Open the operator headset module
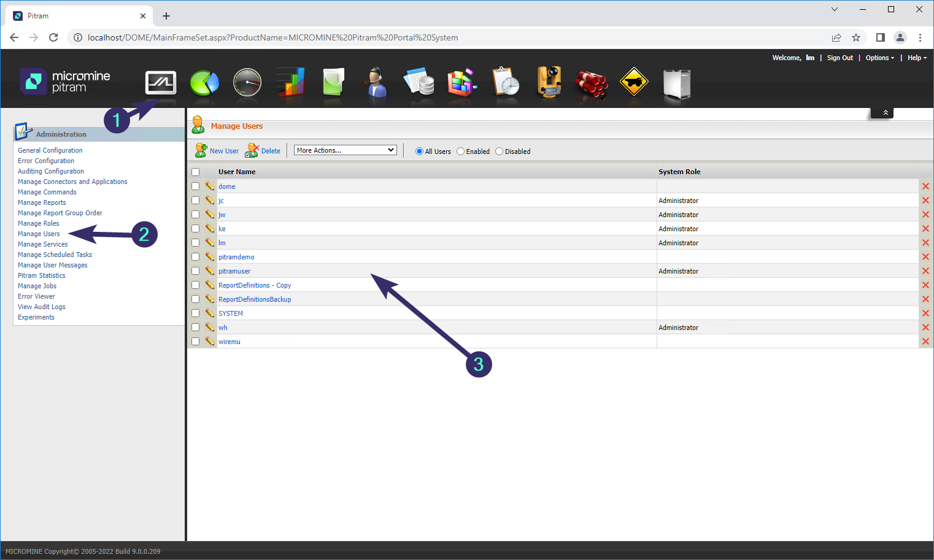This screenshot has height=560, width=934. click(376, 83)
